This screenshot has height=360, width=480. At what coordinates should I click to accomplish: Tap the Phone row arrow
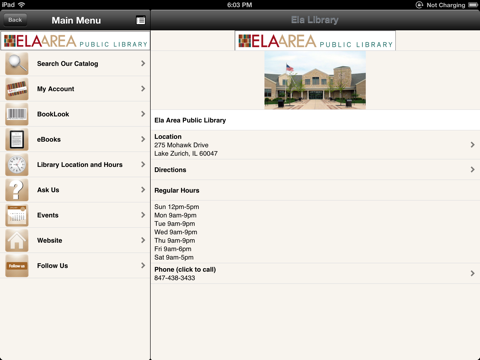coord(472,273)
